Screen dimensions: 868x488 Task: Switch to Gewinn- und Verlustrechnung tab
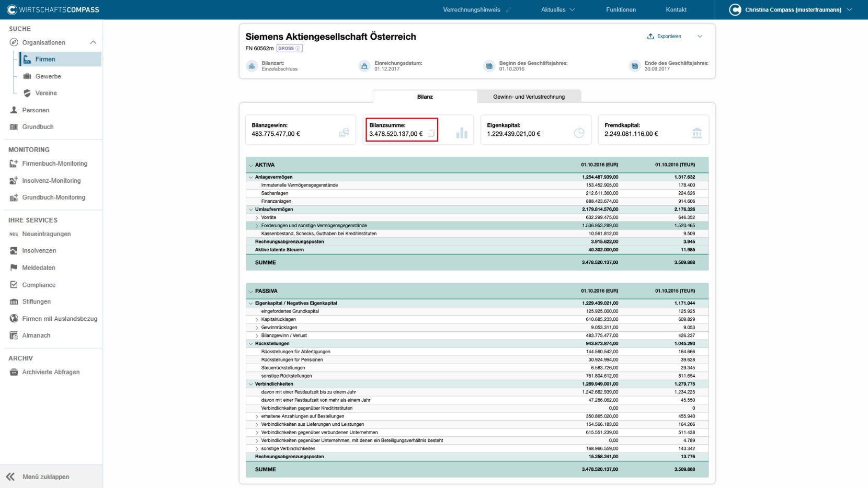click(529, 97)
